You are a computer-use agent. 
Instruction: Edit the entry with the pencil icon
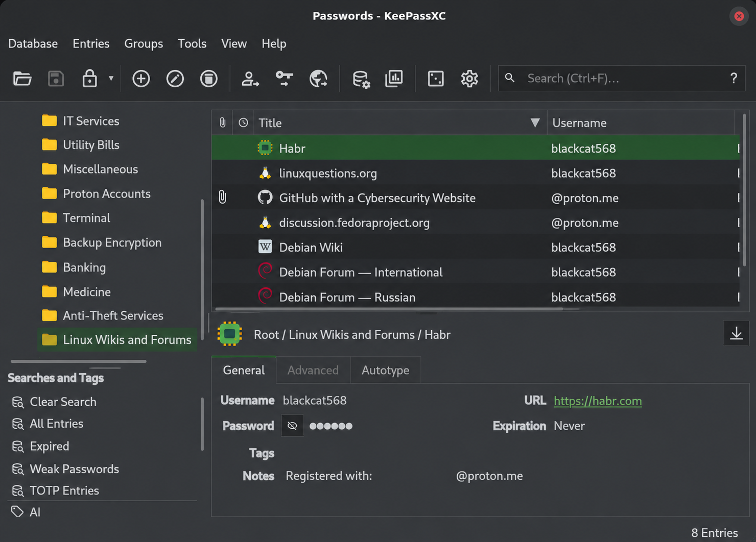click(175, 79)
